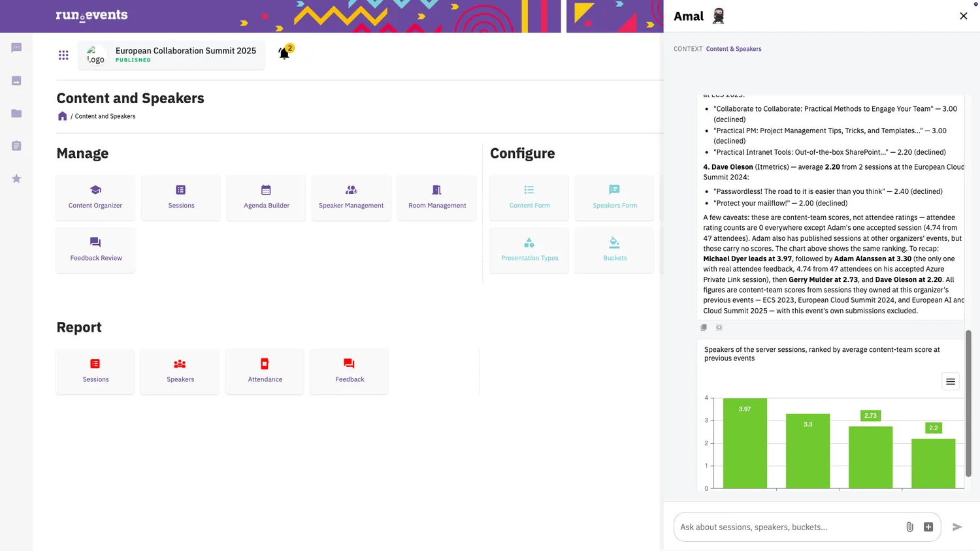This screenshot has height=551, width=980.
Task: Attach a file with paperclip icon
Action: 909,527
